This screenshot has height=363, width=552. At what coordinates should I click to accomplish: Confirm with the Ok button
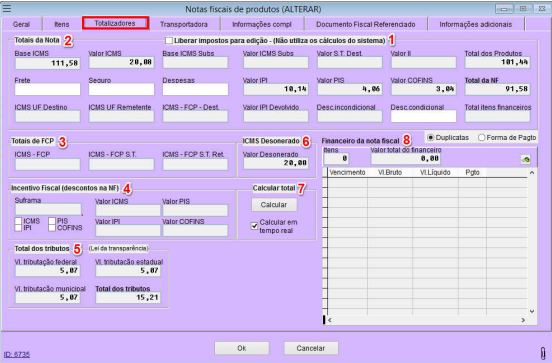[242, 348]
